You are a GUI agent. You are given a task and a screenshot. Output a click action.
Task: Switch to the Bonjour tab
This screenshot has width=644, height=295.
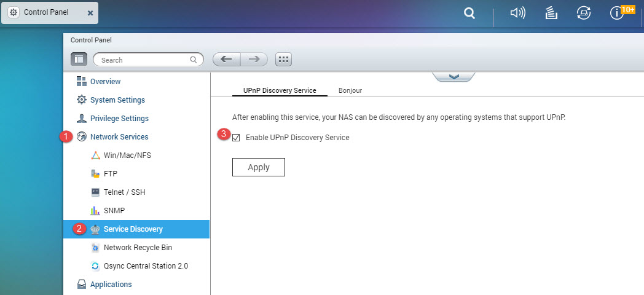(x=350, y=90)
